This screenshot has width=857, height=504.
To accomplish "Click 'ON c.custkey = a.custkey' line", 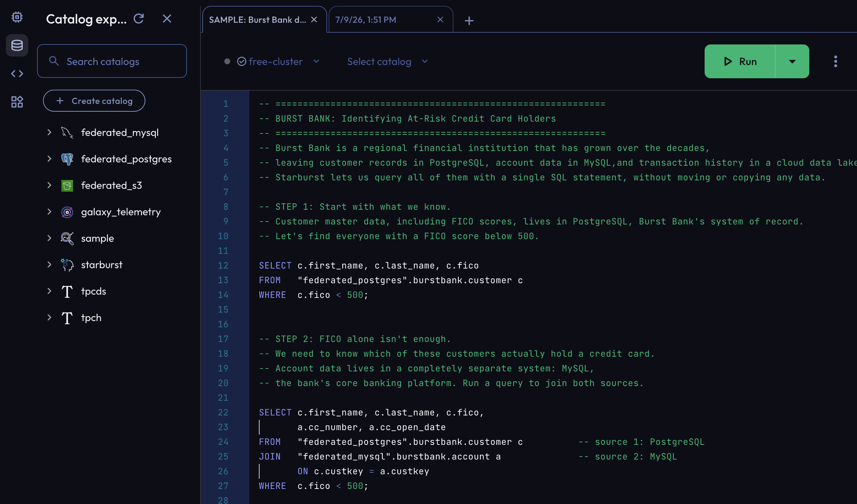I will point(363,471).
